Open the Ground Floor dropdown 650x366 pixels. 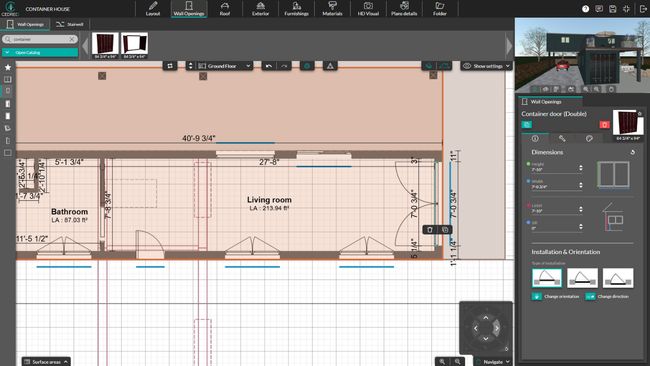click(224, 66)
